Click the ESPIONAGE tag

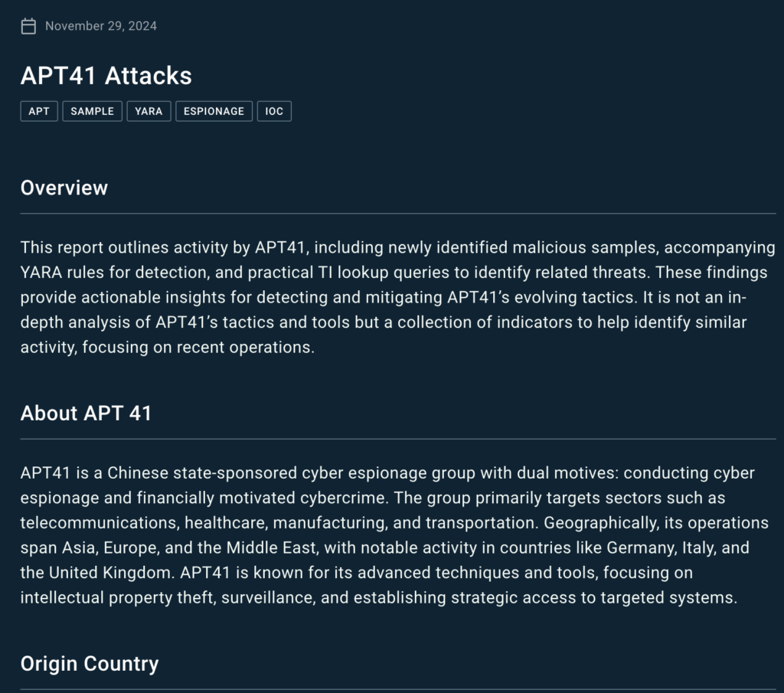(x=214, y=111)
